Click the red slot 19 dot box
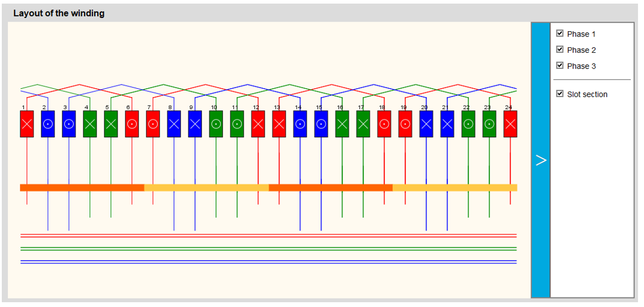 pos(405,124)
